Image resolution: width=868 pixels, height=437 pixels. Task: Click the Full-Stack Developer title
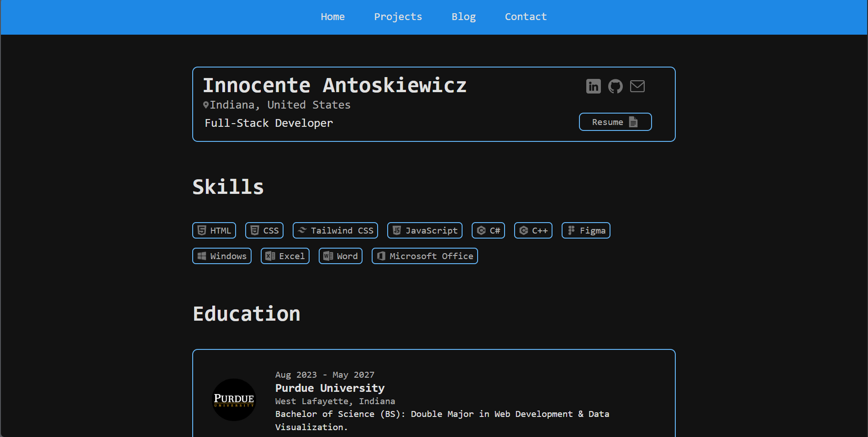coord(269,123)
